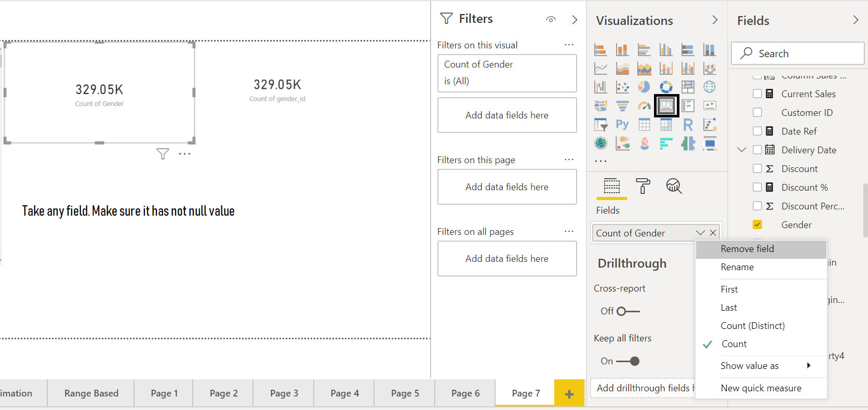The width and height of the screenshot is (868, 410).
Task: Pick the Matrix visualization icon
Action: 666,124
